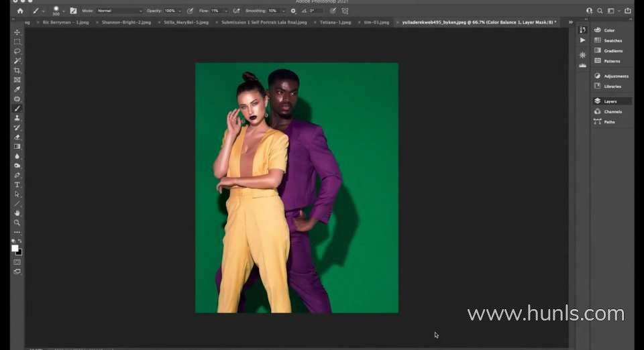
Task: Select the Gradient tool
Action: (17, 146)
